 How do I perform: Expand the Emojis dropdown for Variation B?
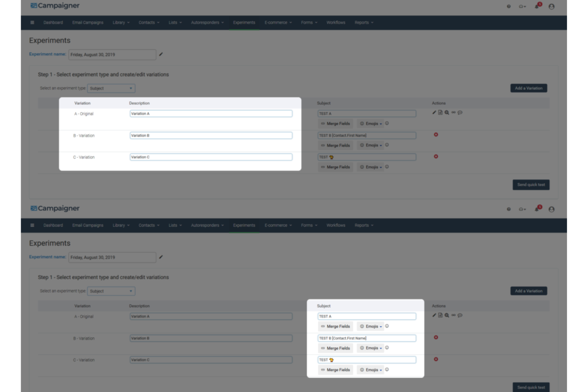pyautogui.click(x=372, y=145)
